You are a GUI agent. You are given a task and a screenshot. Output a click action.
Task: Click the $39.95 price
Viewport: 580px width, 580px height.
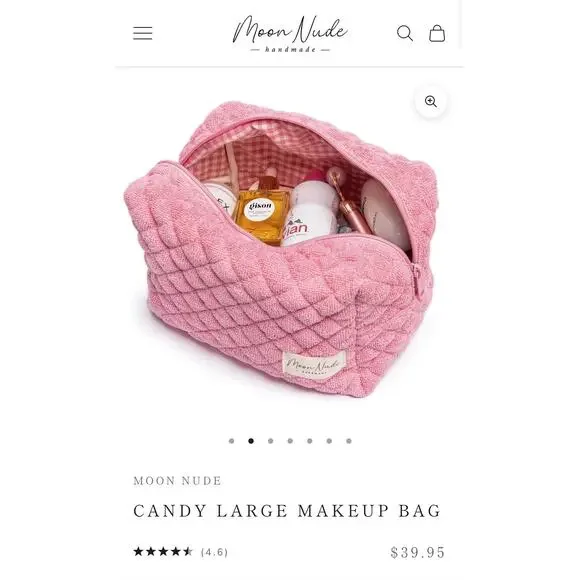[x=418, y=553]
